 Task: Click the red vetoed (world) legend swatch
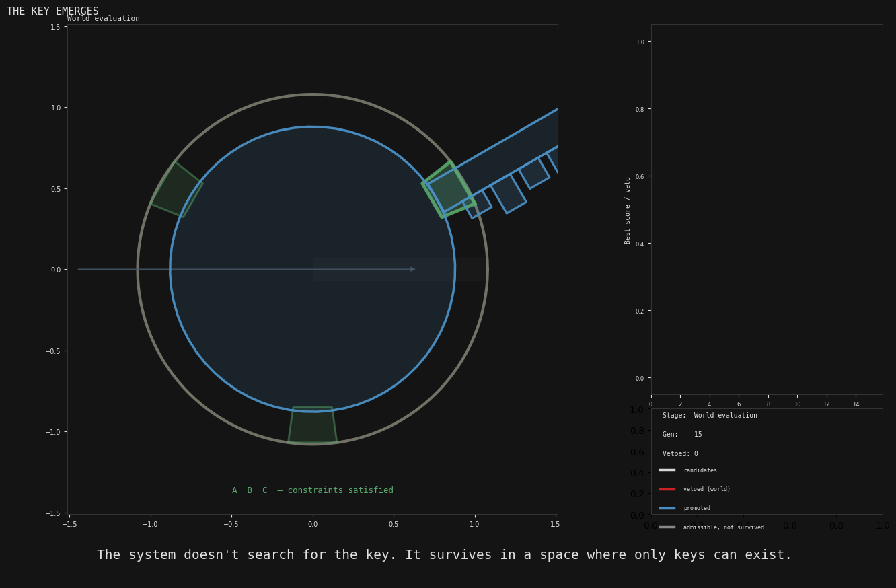(667, 489)
